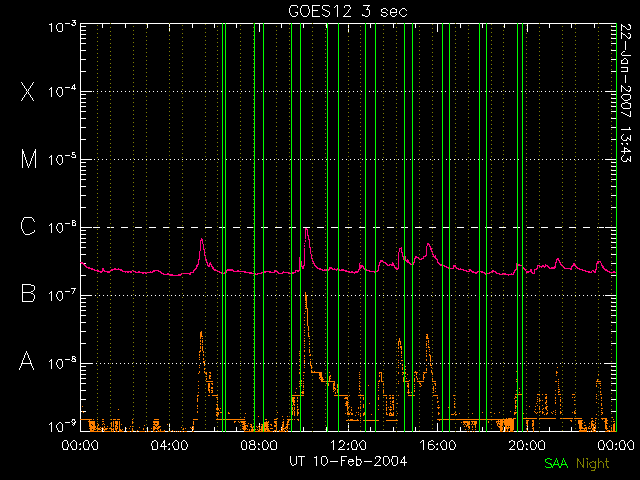Click the UT 10-Feb-2004 axis title
The image size is (640, 480).
(x=348, y=462)
